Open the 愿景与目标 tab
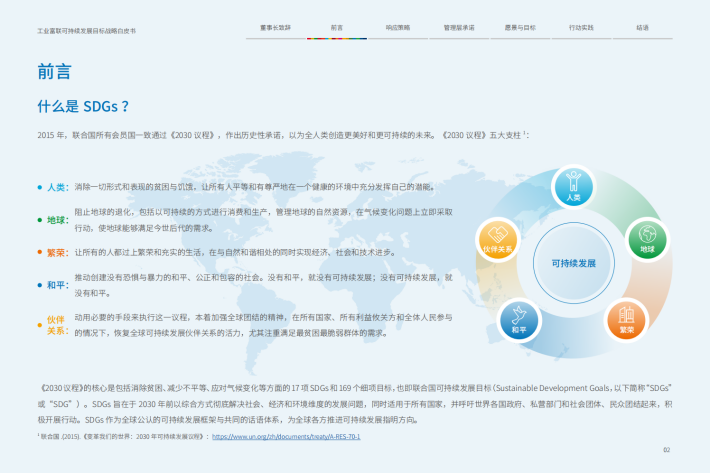The width and height of the screenshot is (710, 473). [x=520, y=28]
